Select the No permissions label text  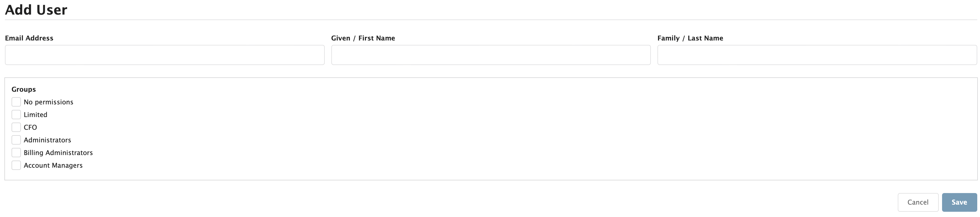(x=48, y=102)
